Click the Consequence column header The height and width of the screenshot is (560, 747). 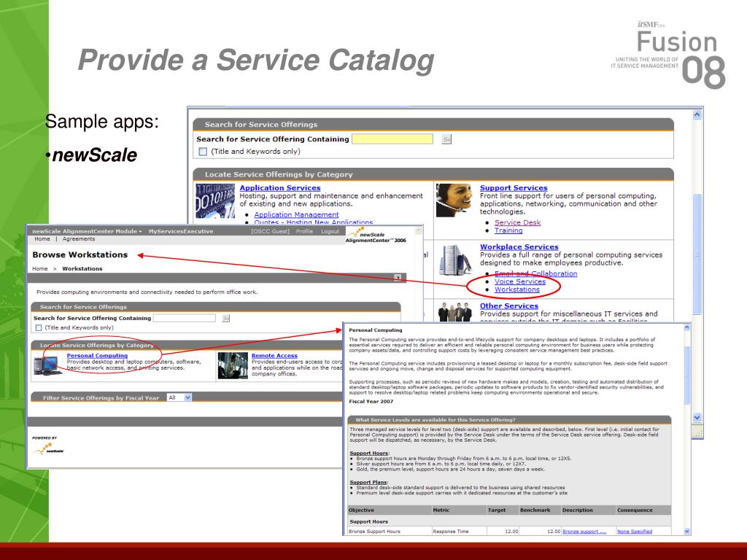click(x=635, y=510)
